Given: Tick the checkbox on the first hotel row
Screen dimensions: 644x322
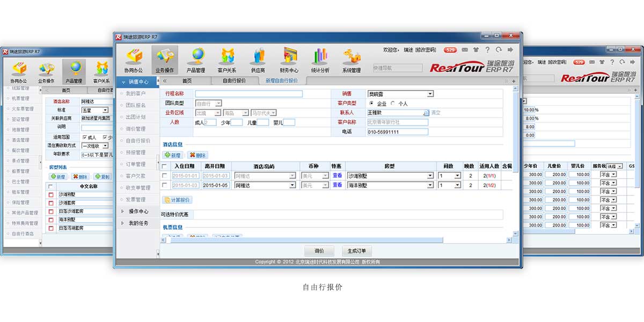Looking at the screenshot, I should 165,175.
